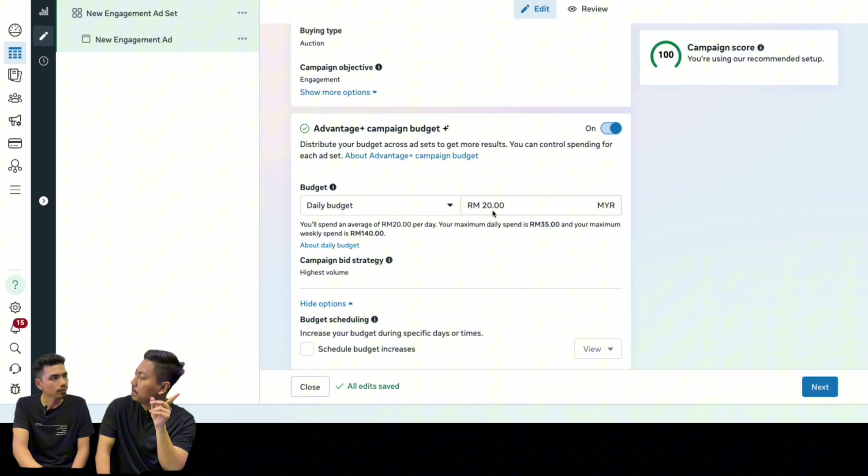Open Audiences people icon
This screenshot has height=476, width=868.
(x=15, y=98)
